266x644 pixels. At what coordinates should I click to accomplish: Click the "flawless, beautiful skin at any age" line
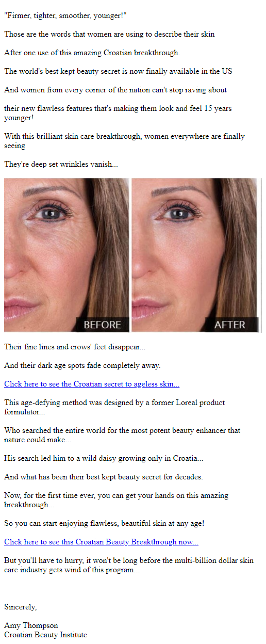pyautogui.click(x=104, y=523)
